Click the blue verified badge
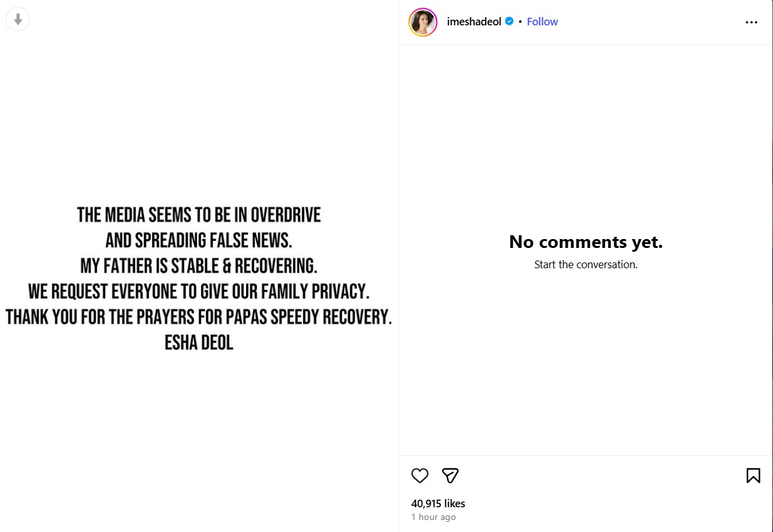This screenshot has width=773, height=532. click(x=509, y=22)
